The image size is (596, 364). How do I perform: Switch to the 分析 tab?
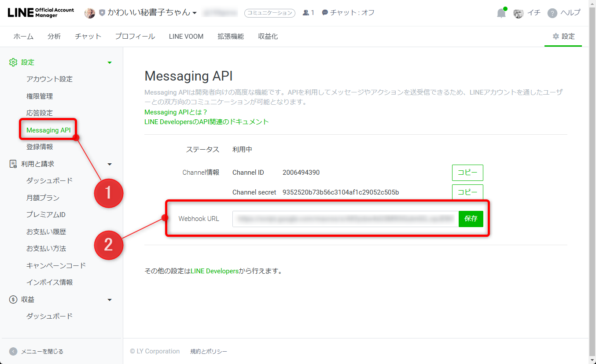click(x=54, y=37)
